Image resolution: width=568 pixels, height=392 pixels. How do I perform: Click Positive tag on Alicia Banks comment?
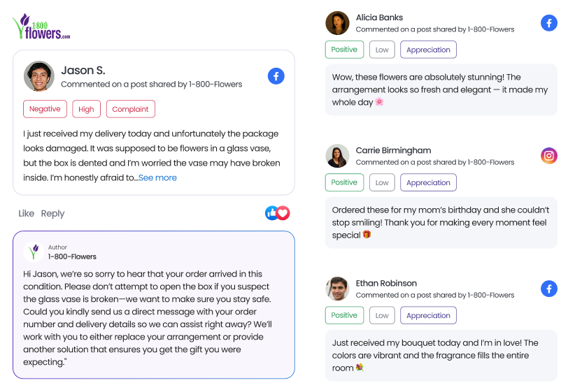(344, 50)
